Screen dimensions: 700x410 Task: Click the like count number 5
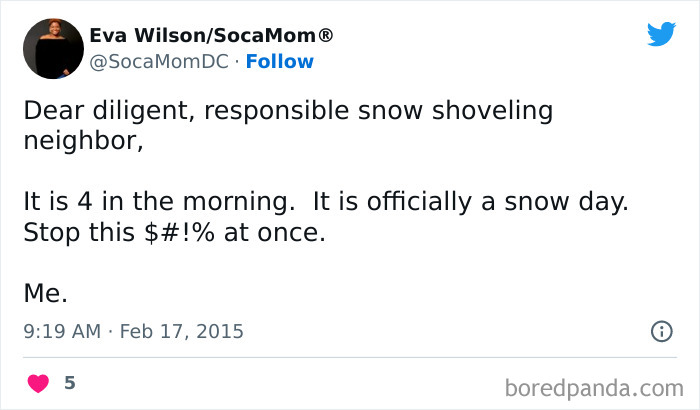70,383
